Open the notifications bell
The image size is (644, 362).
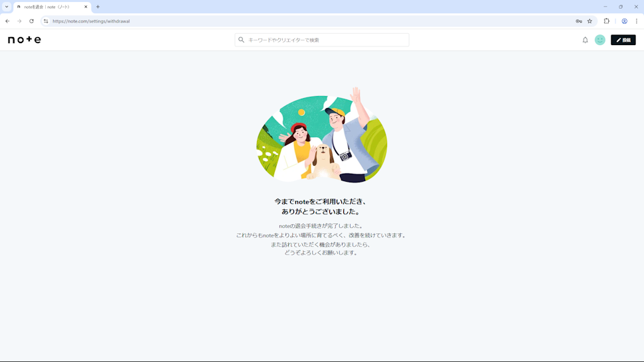tap(586, 40)
